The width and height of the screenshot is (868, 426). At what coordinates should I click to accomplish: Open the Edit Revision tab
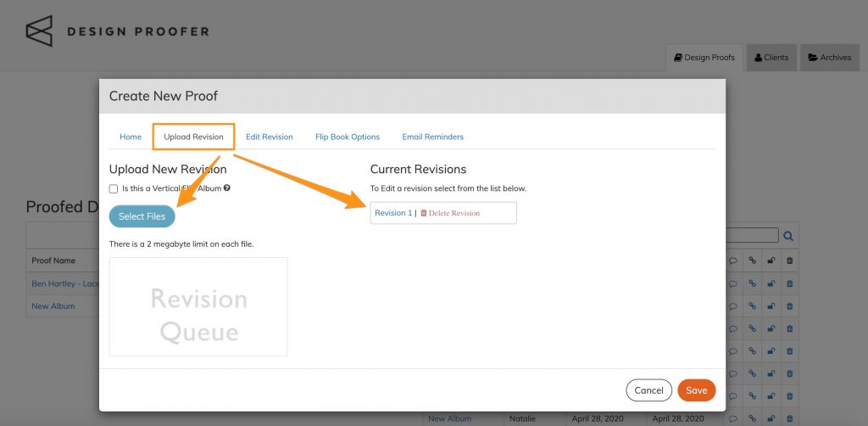(269, 137)
